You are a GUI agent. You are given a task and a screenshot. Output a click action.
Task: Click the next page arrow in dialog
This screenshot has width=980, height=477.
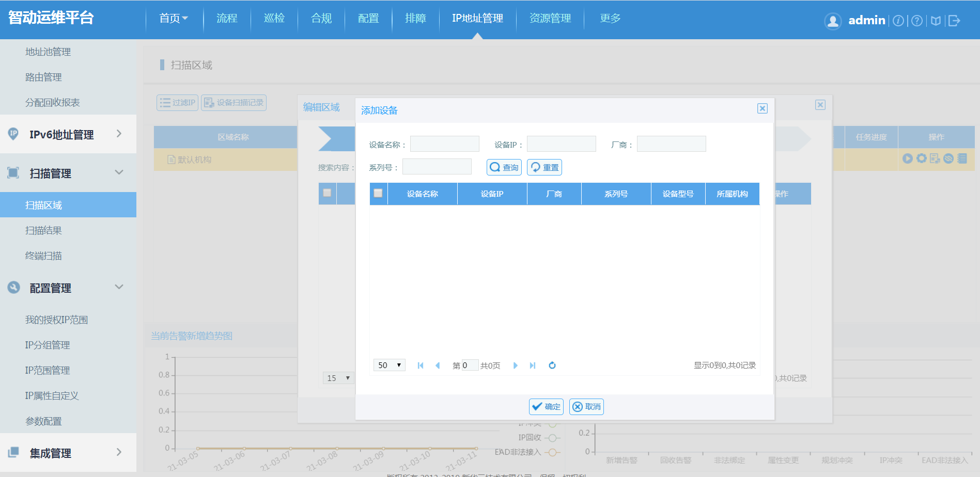click(x=515, y=365)
